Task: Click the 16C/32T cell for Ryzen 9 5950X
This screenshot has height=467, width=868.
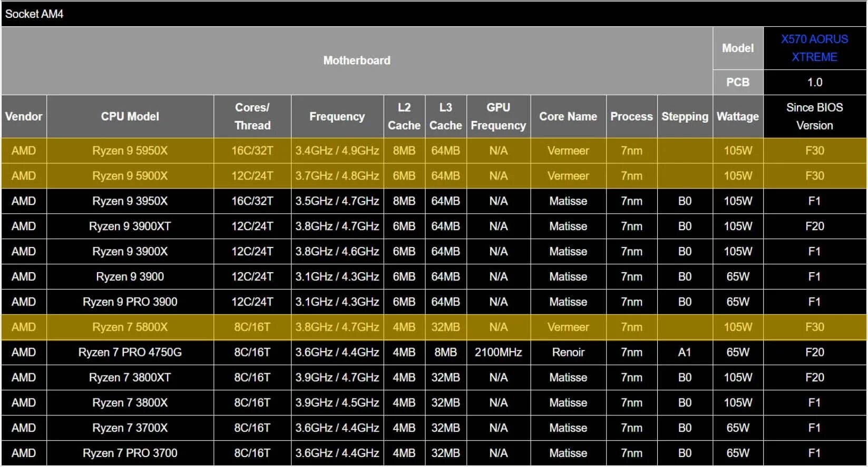Action: [x=252, y=151]
